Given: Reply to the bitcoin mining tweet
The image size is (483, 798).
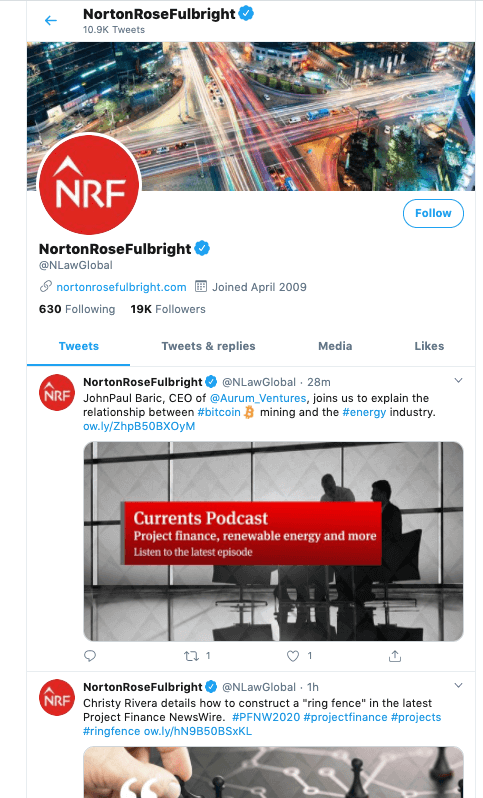Looking at the screenshot, I should click(90, 656).
